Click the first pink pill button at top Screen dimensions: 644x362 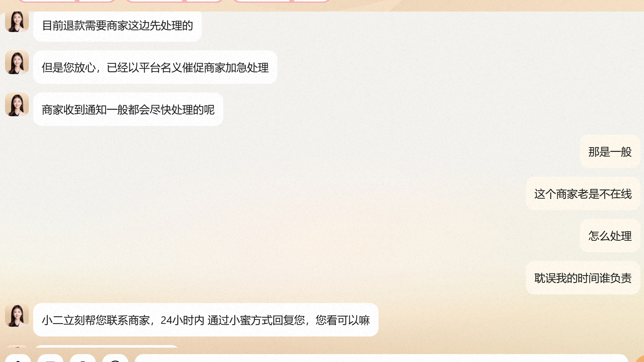67,1
